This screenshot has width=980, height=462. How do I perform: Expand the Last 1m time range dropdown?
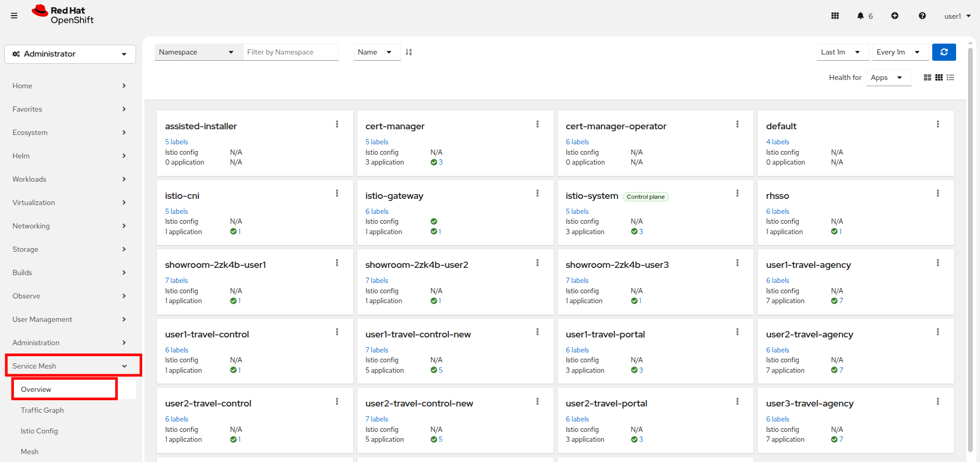840,52
